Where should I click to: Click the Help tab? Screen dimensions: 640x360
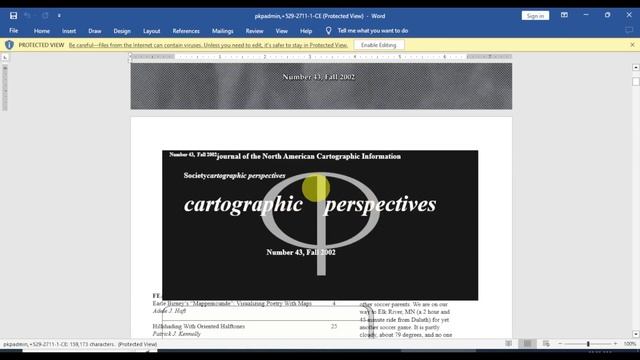tap(306, 31)
